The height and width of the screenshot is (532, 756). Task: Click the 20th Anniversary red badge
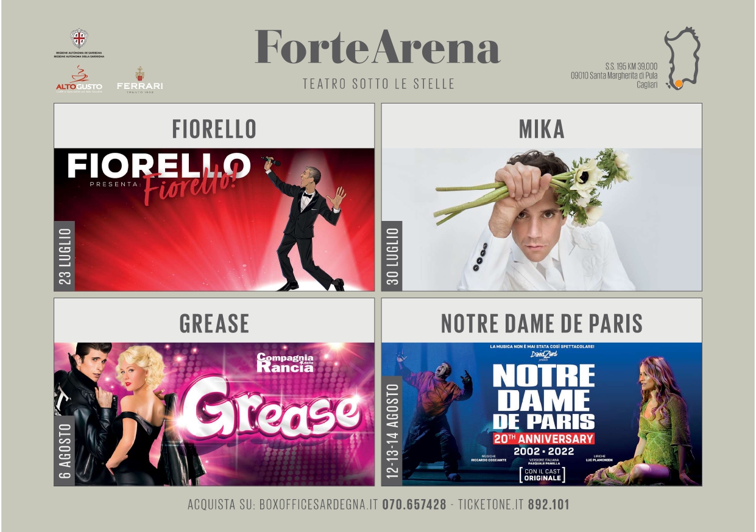point(543,438)
